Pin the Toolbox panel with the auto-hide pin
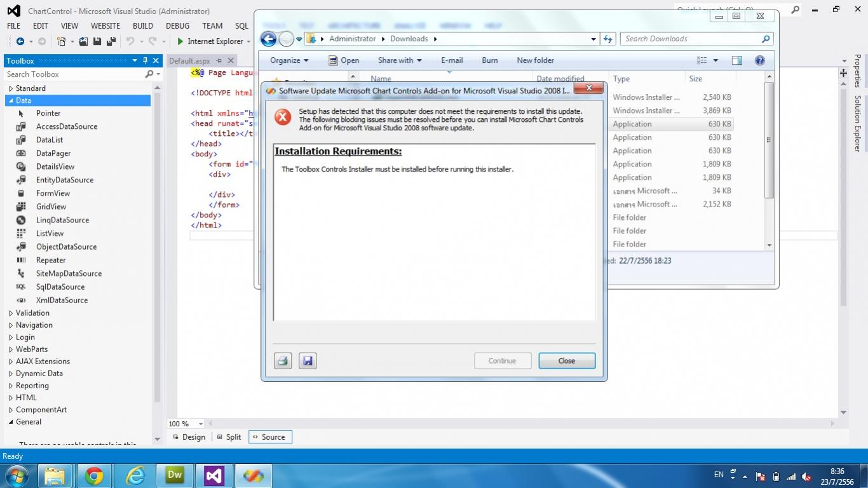The width and height of the screenshot is (868, 488). 145,60
